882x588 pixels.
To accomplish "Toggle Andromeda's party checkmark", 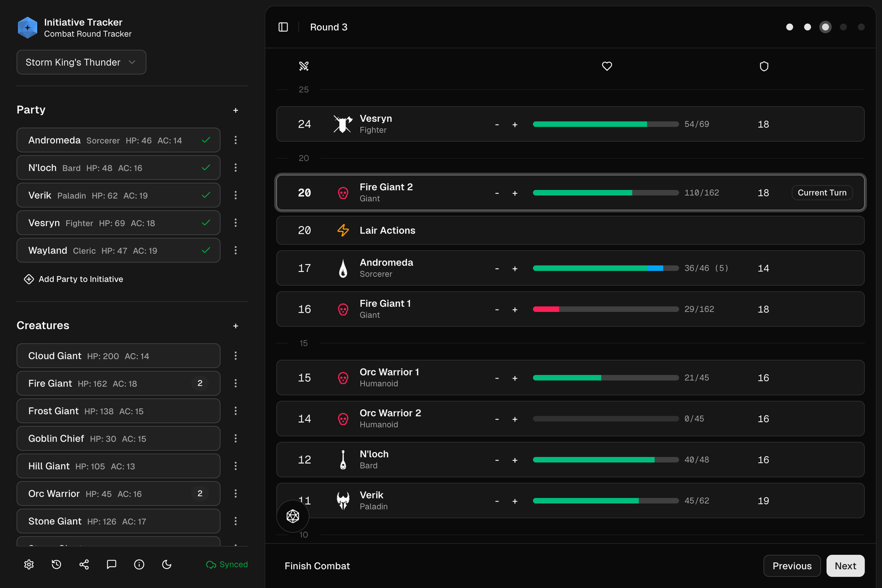I will pos(206,140).
